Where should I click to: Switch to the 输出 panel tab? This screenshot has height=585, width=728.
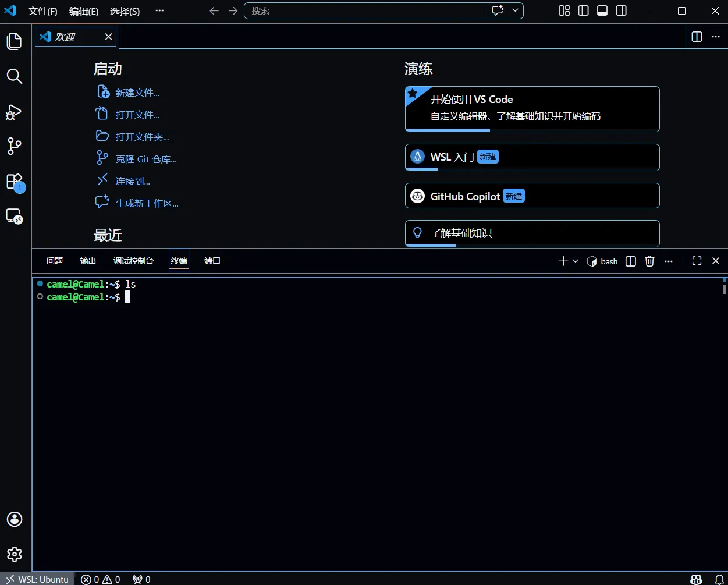[88, 261]
